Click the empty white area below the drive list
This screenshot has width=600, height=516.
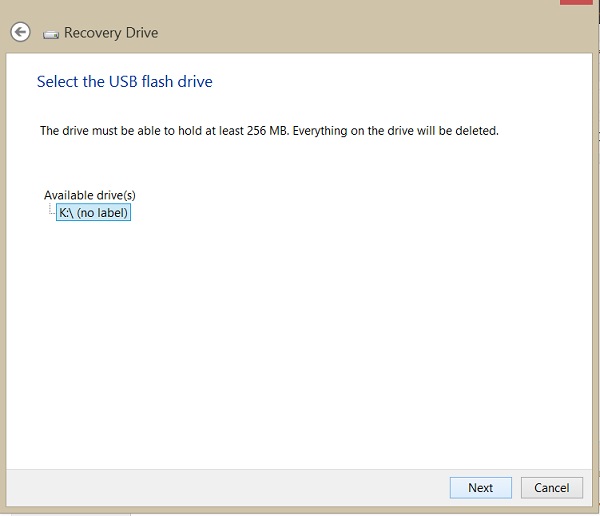(x=298, y=337)
